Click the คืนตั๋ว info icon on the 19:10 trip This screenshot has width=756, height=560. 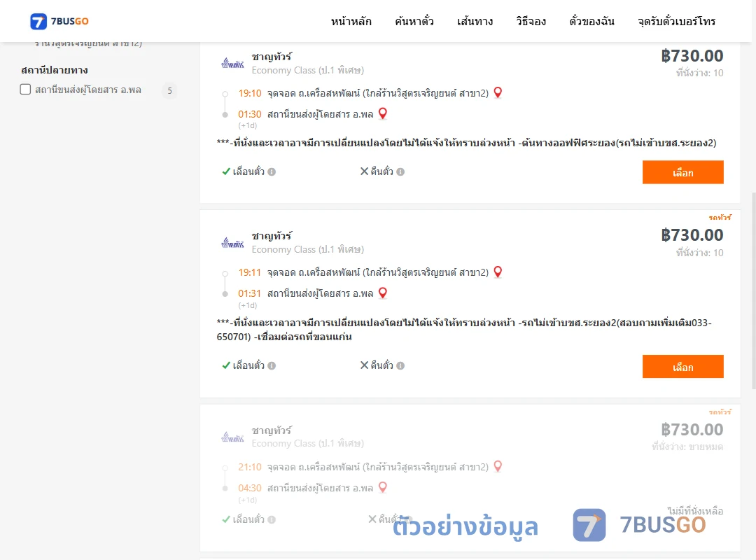(x=400, y=171)
